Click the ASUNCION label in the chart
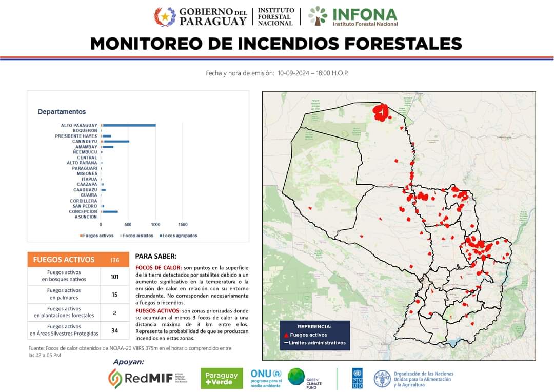 tap(86, 217)
